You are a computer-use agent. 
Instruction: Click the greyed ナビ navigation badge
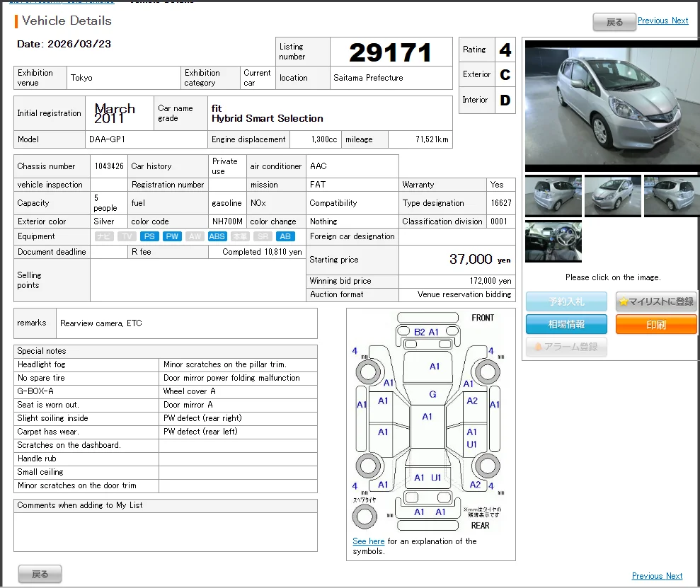point(104,236)
